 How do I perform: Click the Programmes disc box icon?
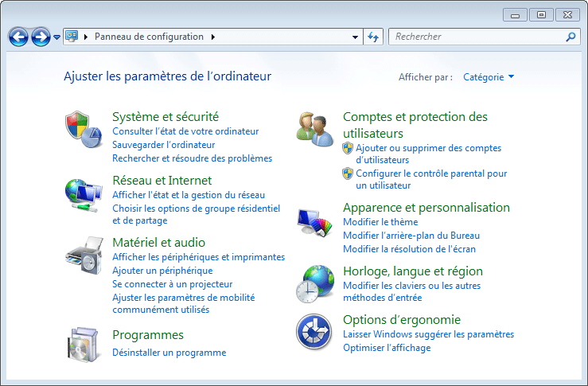click(x=84, y=345)
